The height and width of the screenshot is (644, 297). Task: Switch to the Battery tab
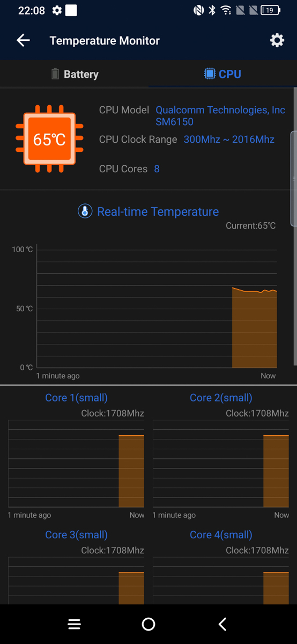75,74
